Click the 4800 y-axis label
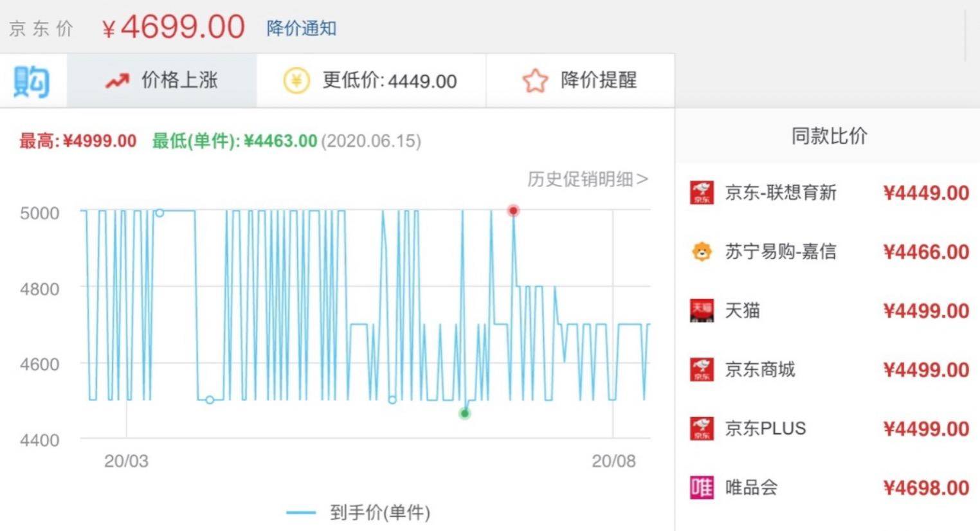Viewport: 980px width, 531px height. coord(40,289)
